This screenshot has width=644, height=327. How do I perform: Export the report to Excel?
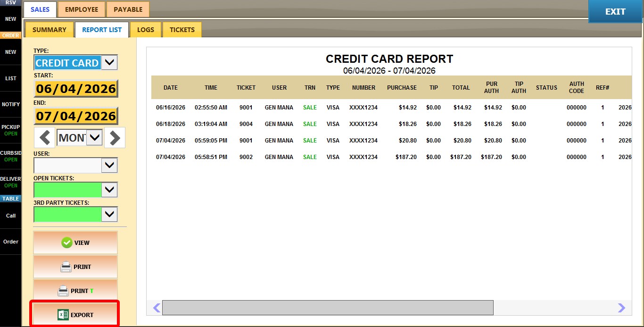[x=75, y=315]
